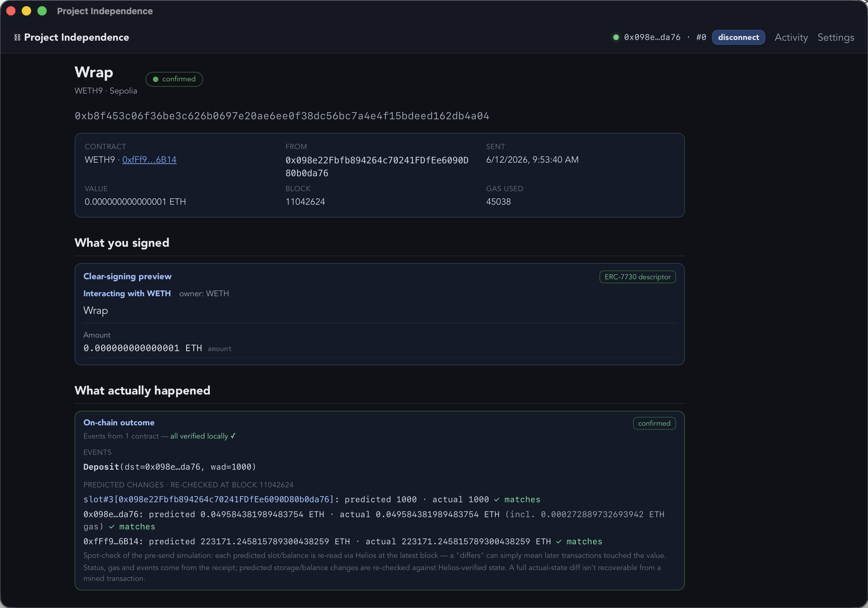Image resolution: width=868 pixels, height=608 pixels.
Task: Click the slot#3[0x098e22Fb…] storage slot entry
Action: [209, 500]
